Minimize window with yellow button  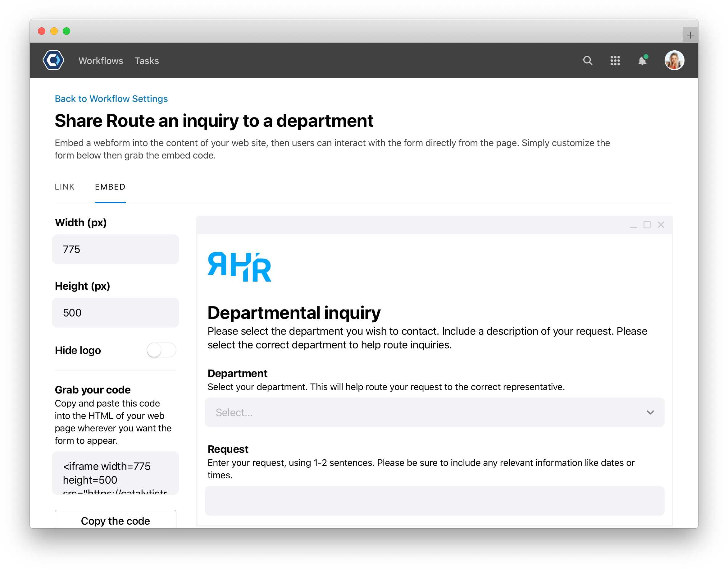pos(54,31)
